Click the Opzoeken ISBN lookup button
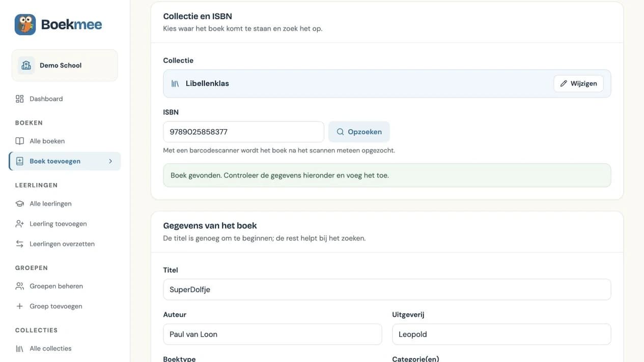644x362 pixels. tap(359, 132)
